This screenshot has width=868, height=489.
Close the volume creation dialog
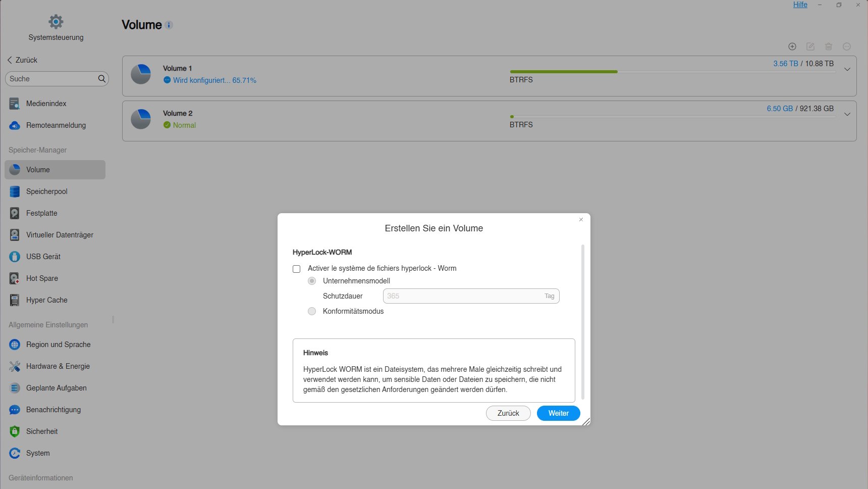click(x=581, y=219)
